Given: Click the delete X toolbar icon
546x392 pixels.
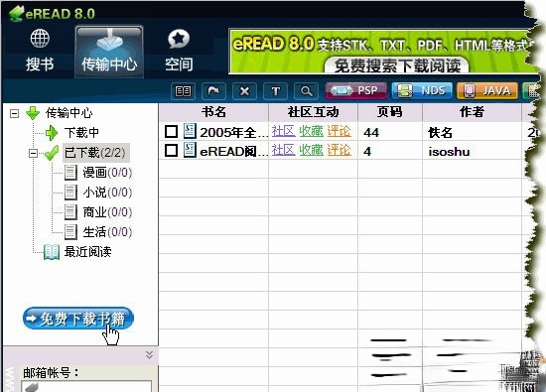Looking at the screenshot, I should coord(245,91).
